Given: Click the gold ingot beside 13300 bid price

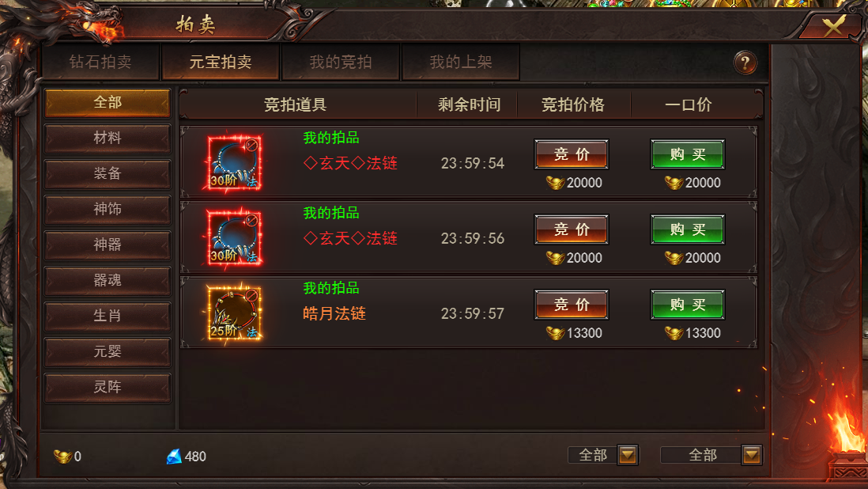Looking at the screenshot, I should 555,333.
